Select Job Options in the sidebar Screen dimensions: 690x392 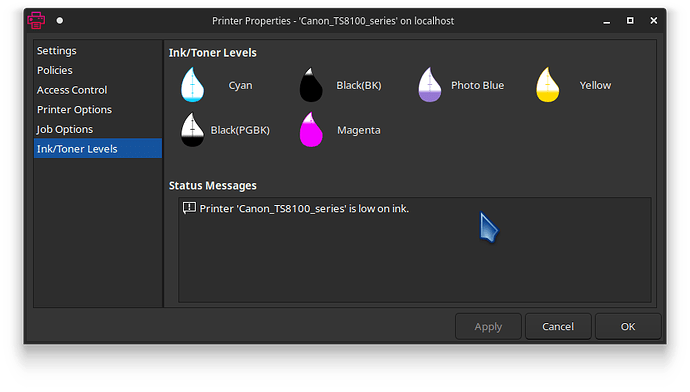pos(98,129)
